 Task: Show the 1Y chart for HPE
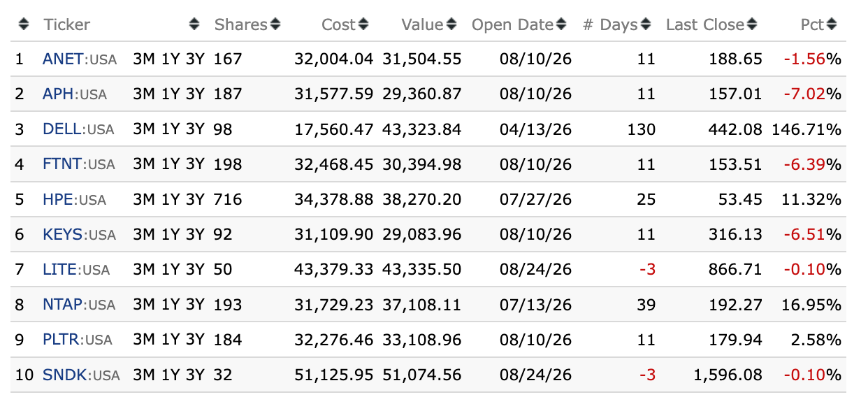tap(171, 200)
